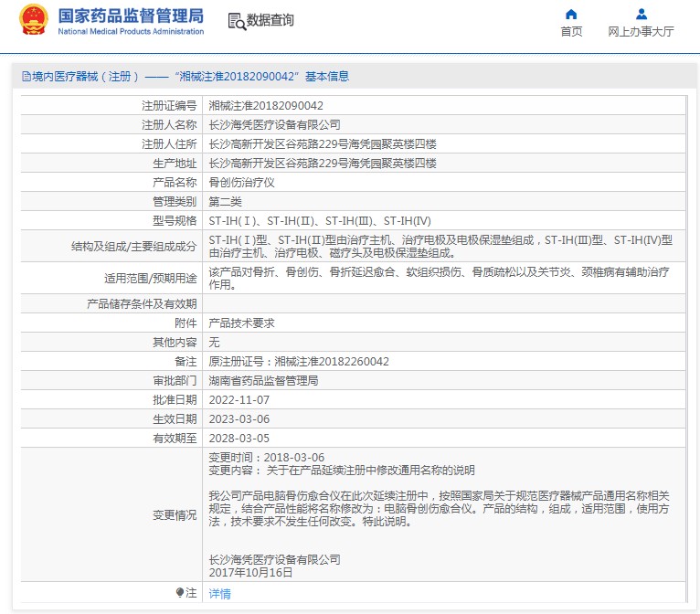The image size is (700, 614).
Task: Select the structure description starting ST-IH(Ⅰ)型
Action: tap(440, 247)
